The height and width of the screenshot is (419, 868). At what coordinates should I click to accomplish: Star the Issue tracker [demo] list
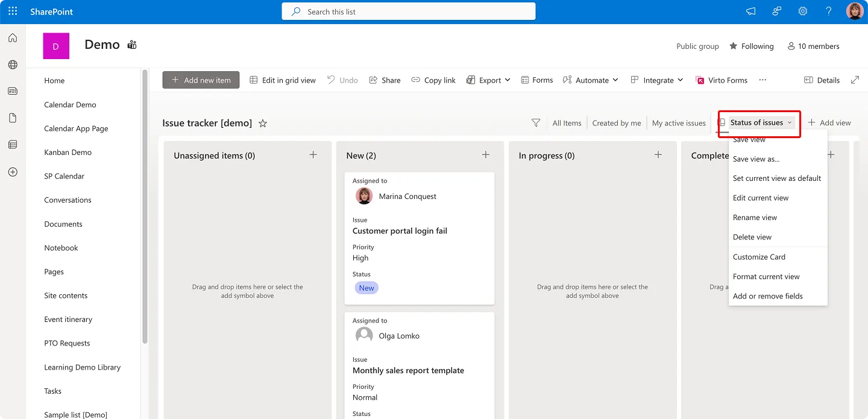tap(262, 123)
